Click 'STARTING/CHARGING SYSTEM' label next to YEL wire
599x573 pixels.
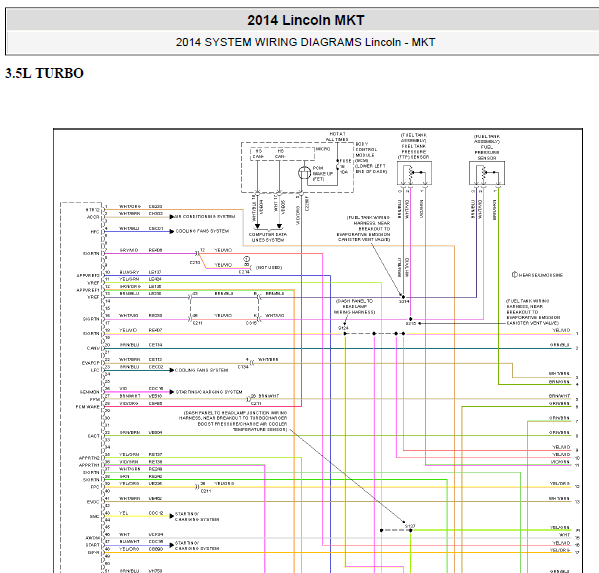(x=197, y=516)
